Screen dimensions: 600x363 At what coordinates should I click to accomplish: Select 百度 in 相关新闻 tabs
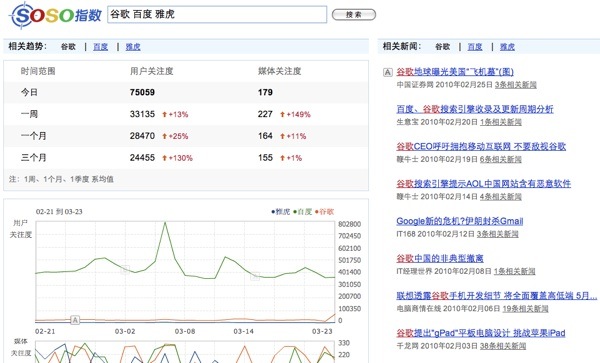pos(475,47)
